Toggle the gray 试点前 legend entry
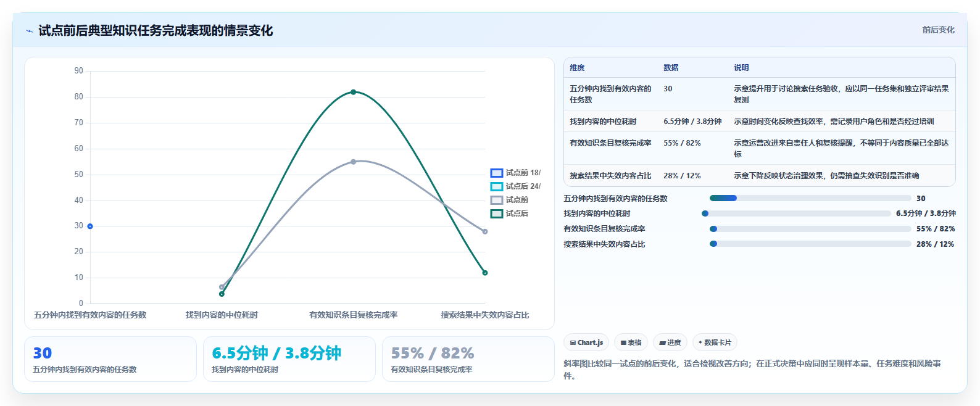 [x=509, y=200]
